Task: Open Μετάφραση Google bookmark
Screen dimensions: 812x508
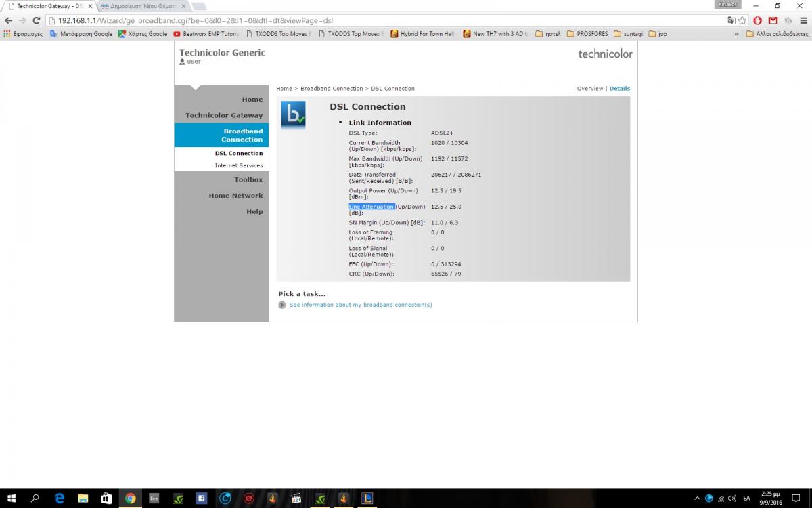Action: [81, 34]
